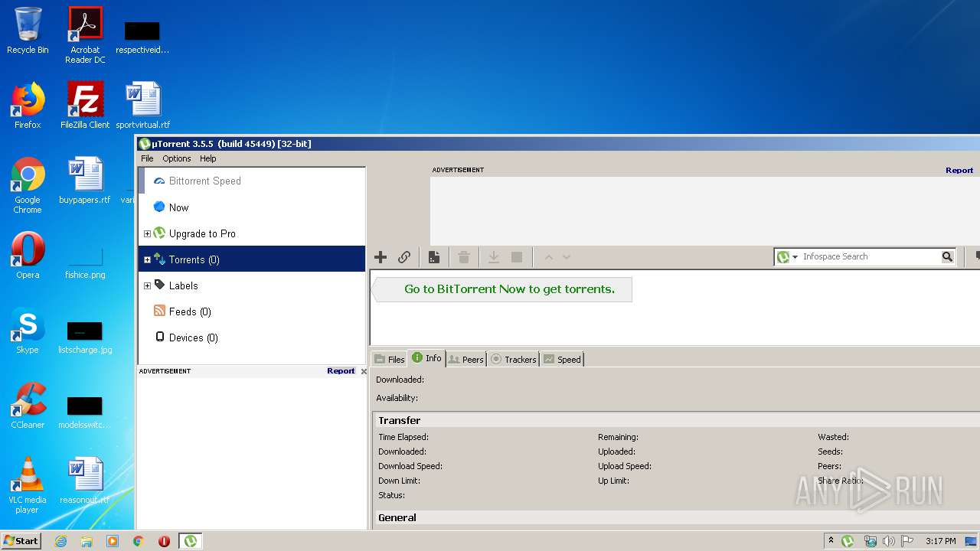Click Add Torrent from URL link icon
The image size is (980, 551).
click(x=404, y=257)
